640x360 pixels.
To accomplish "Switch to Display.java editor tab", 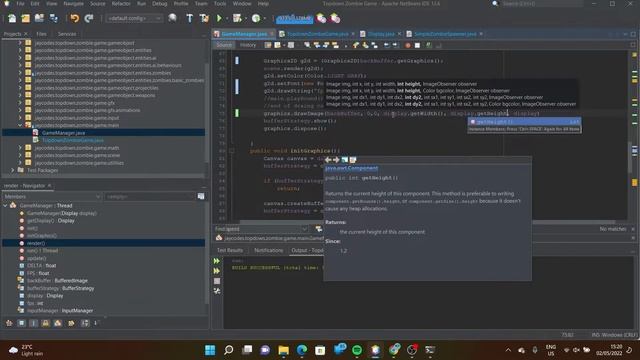I will [380, 34].
